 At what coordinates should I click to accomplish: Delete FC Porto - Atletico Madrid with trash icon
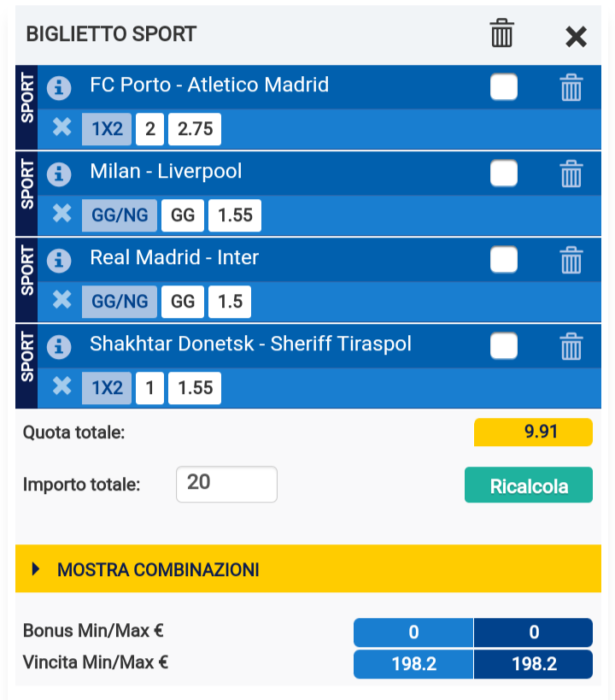click(x=571, y=87)
